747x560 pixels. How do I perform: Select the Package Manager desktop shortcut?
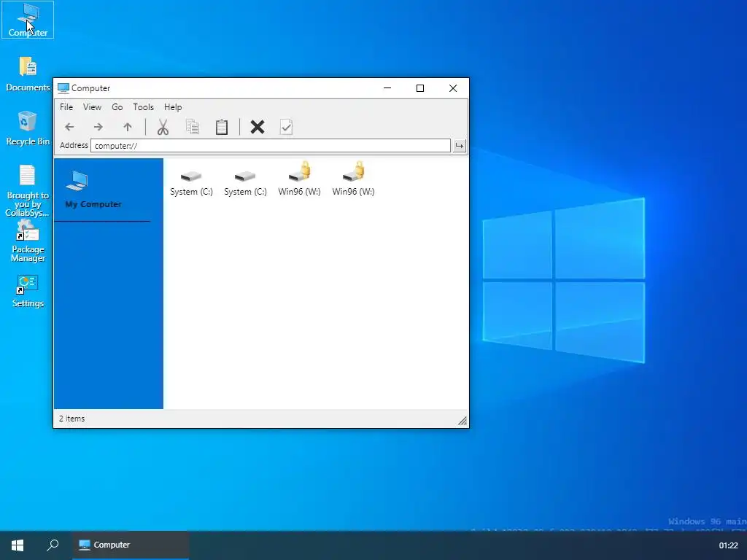pyautogui.click(x=28, y=241)
